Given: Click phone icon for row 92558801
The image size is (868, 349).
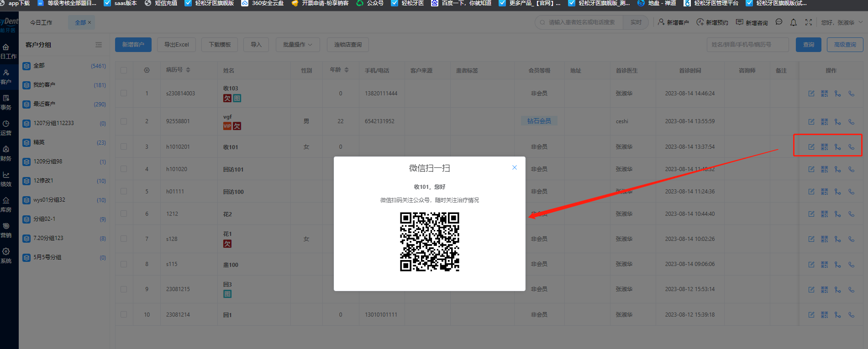Looking at the screenshot, I should tap(851, 122).
